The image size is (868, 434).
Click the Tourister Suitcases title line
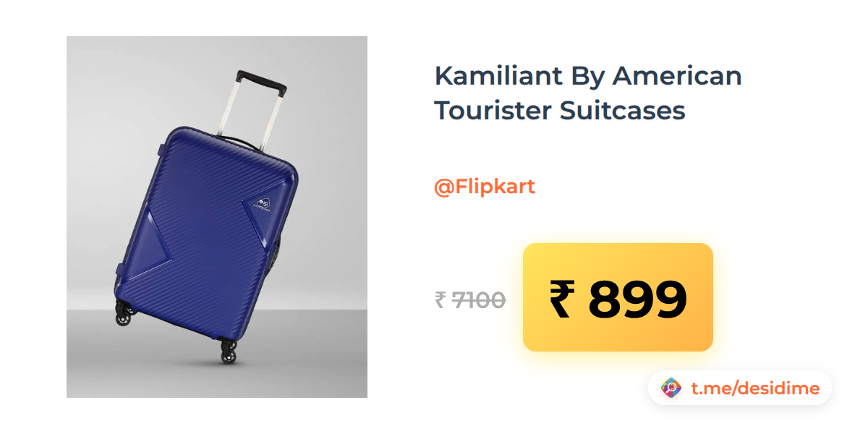pyautogui.click(x=559, y=111)
